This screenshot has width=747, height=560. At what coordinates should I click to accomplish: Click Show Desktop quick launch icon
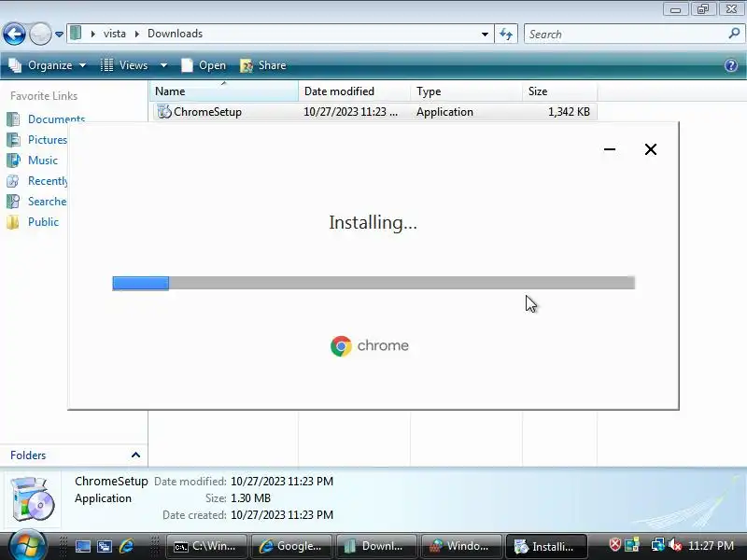click(x=83, y=546)
